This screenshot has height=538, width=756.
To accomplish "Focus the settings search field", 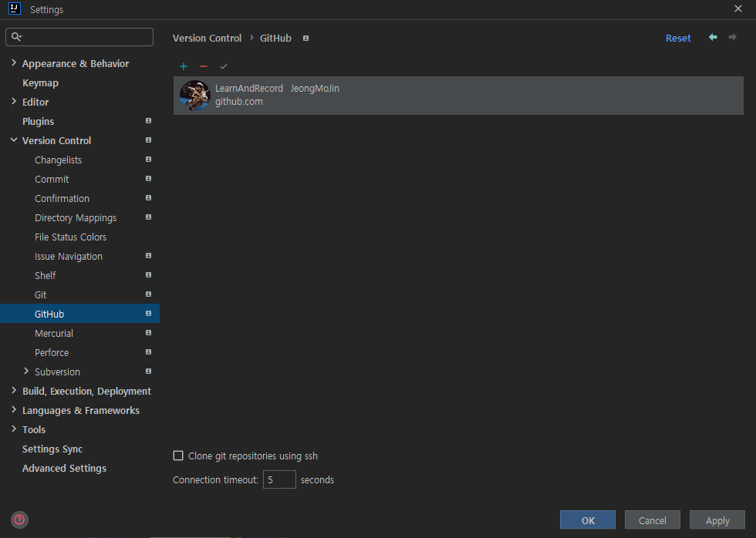I will click(79, 37).
